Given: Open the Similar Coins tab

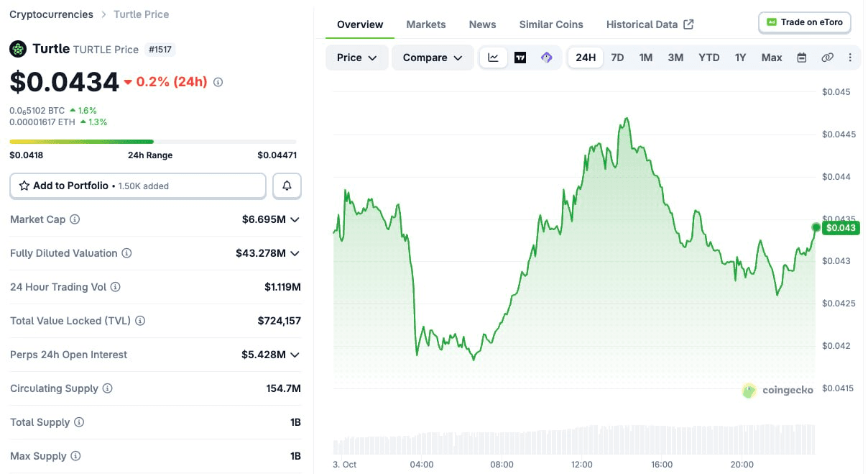Looking at the screenshot, I should click(x=551, y=24).
